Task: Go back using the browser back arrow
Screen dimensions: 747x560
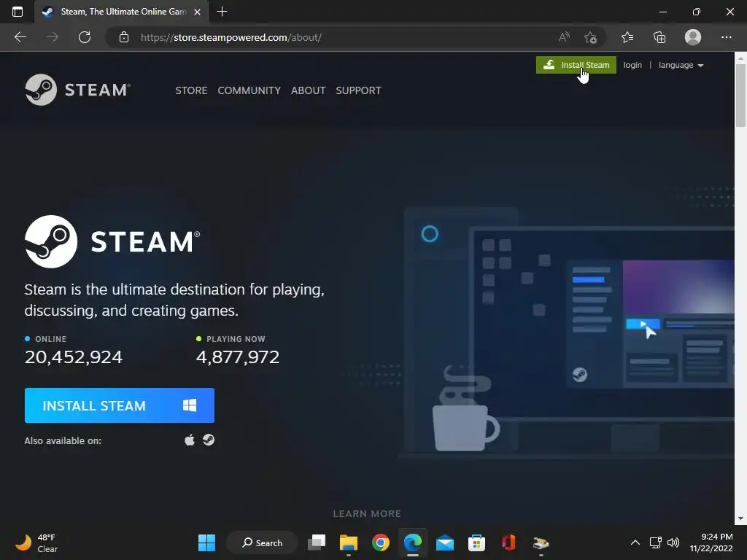Action: point(20,37)
